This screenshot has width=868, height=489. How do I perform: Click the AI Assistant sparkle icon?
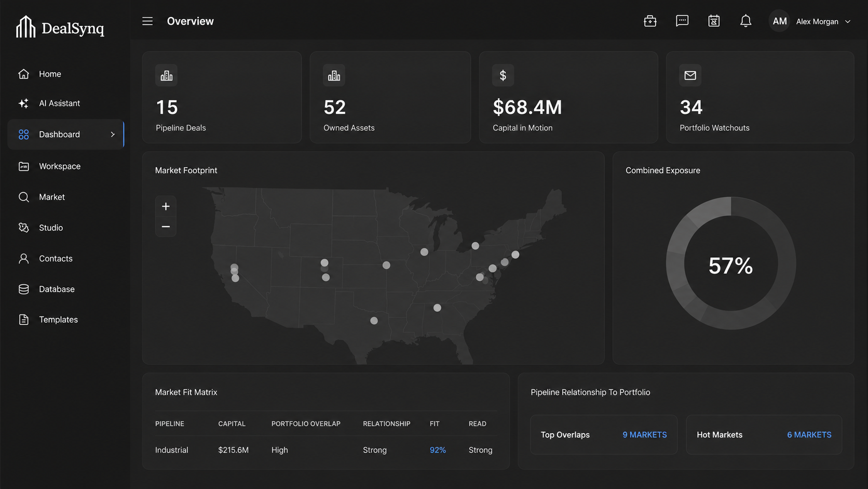click(x=23, y=103)
